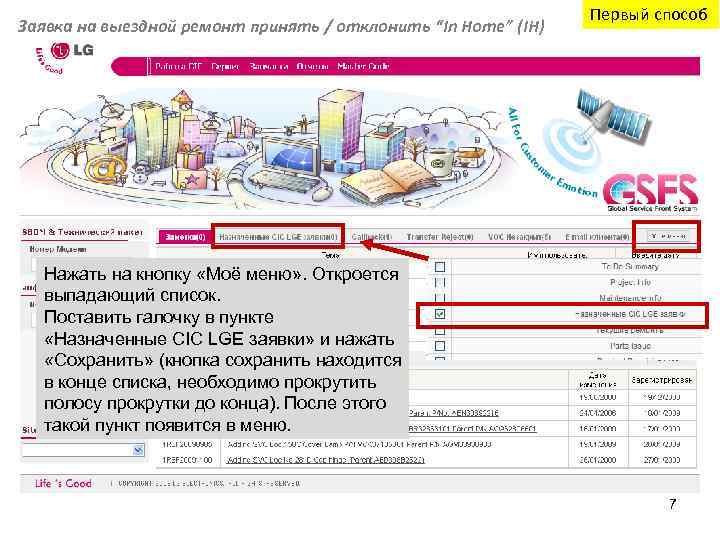720x540 pixels.
Task: Click the 'Моё меню' button
Action: coord(667,236)
